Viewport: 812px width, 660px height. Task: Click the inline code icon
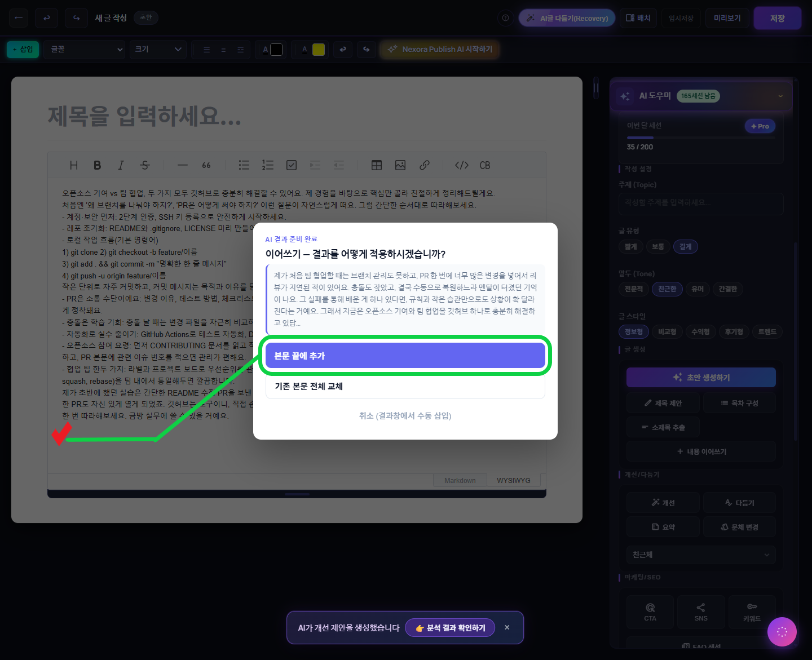pyautogui.click(x=461, y=165)
